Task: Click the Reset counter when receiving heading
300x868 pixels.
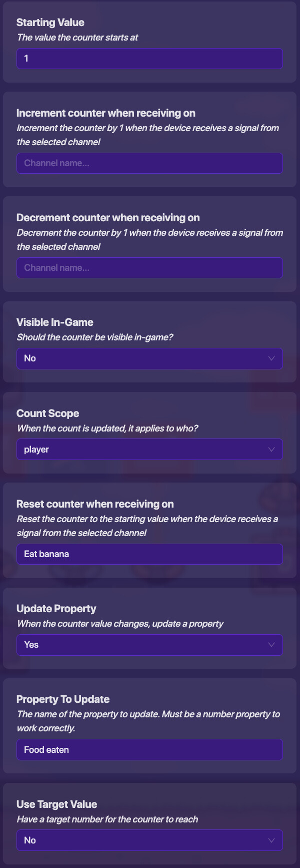Action: [95, 504]
